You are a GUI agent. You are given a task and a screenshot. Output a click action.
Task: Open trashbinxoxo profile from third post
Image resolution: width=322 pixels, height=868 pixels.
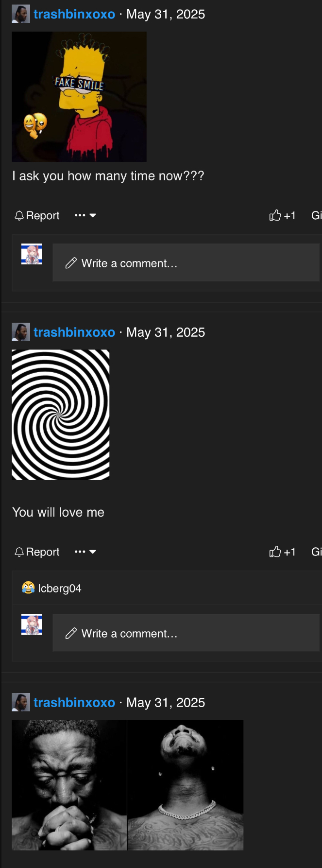click(74, 702)
